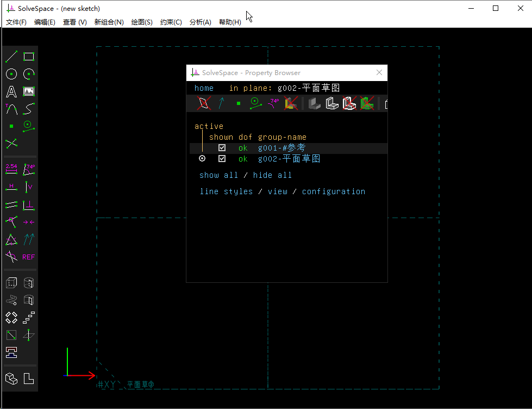The image size is (532, 409).
Task: Click the REF reference dimension tool
Action: coord(29,257)
